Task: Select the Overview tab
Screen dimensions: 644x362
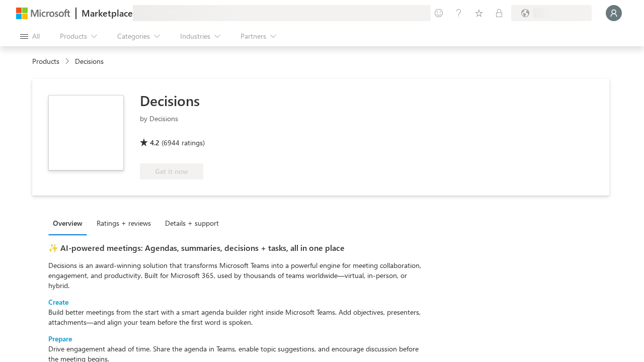Action: (x=67, y=223)
